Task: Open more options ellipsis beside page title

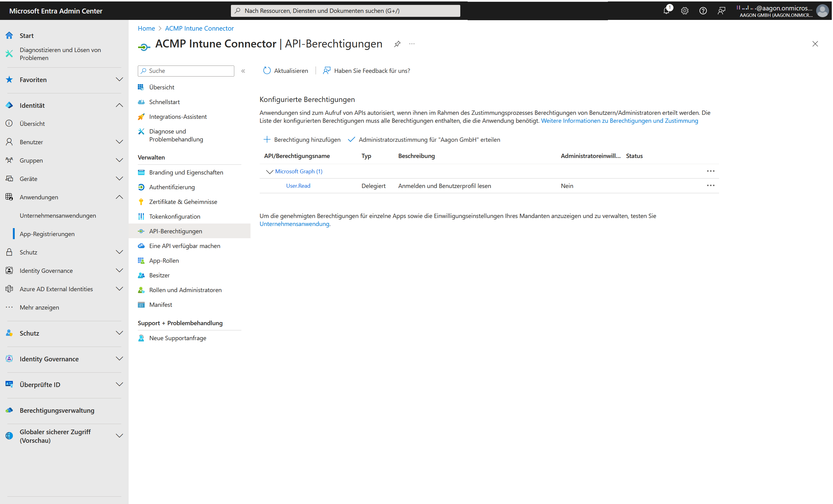Action: click(x=412, y=44)
